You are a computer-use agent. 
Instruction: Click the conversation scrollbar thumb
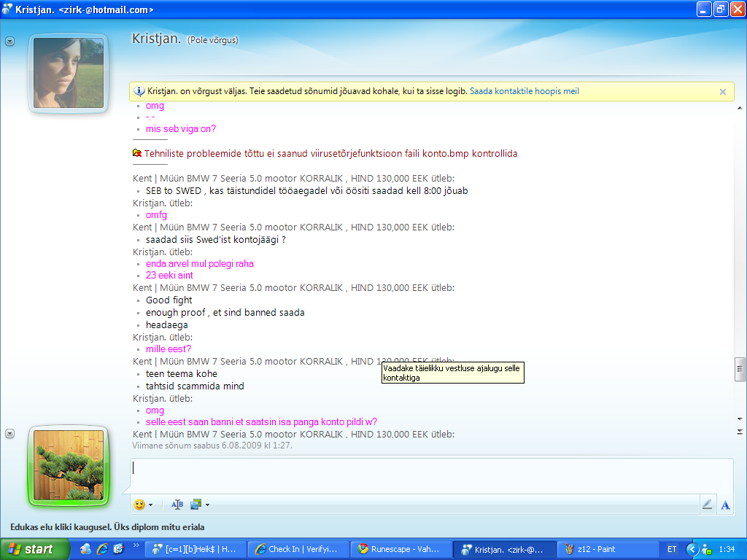point(740,369)
